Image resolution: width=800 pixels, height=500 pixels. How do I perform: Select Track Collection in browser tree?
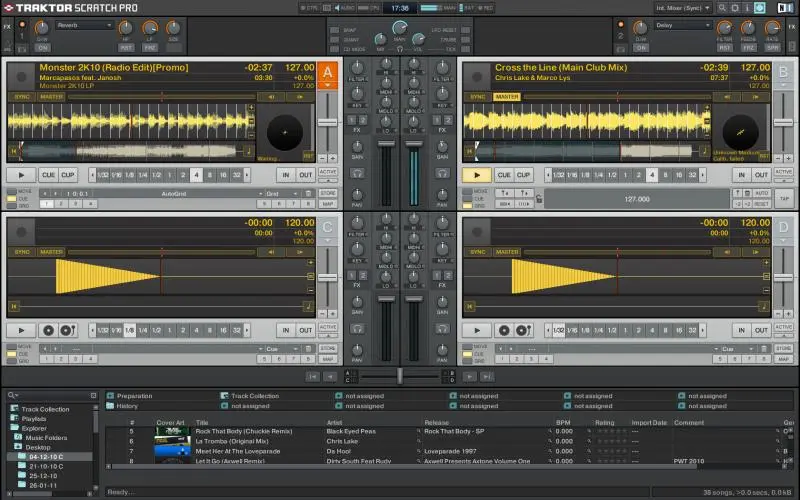[45, 409]
